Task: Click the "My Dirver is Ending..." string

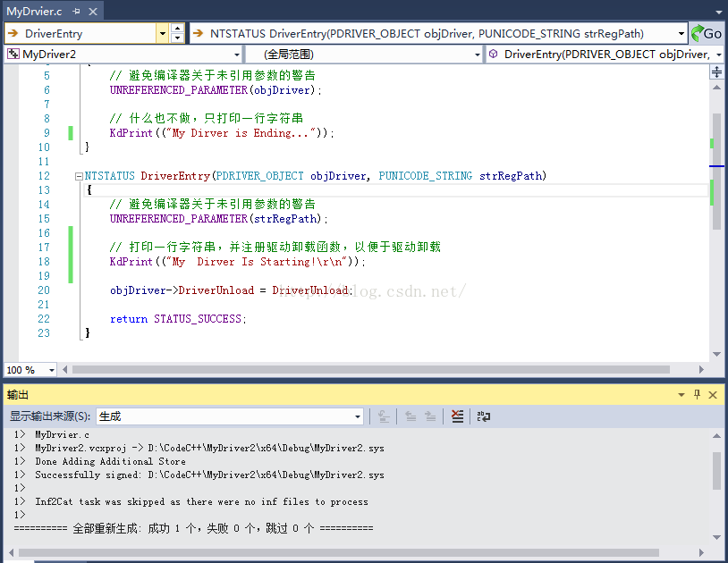Action: [241, 133]
